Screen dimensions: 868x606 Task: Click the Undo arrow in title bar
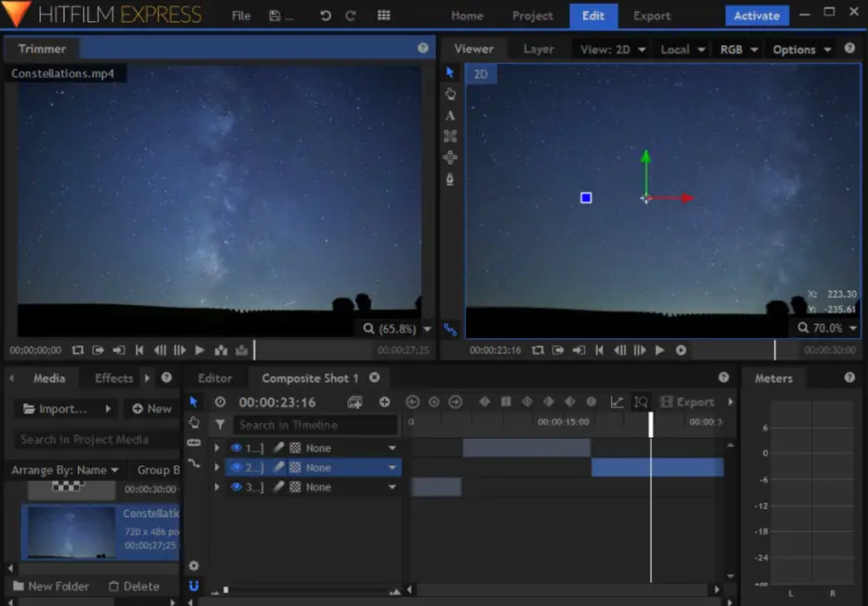point(326,15)
